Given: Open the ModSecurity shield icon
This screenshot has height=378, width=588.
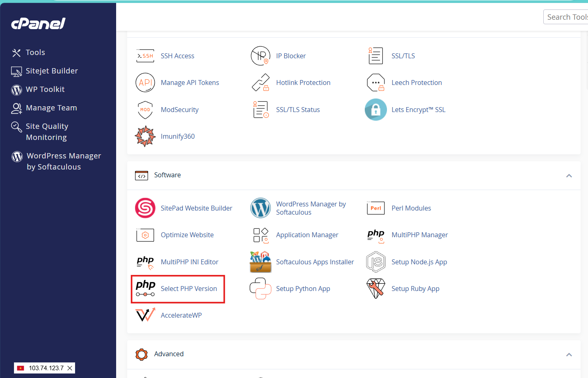Looking at the screenshot, I should [145, 110].
